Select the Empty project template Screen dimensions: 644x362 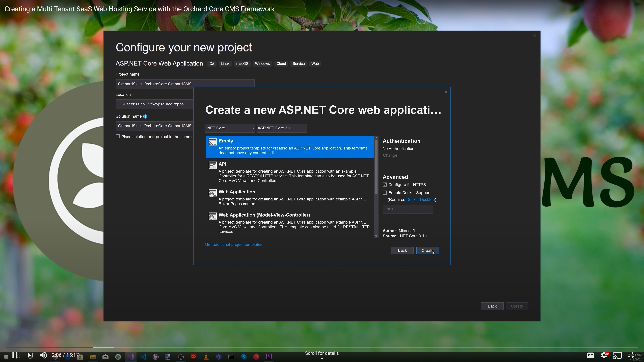click(289, 147)
